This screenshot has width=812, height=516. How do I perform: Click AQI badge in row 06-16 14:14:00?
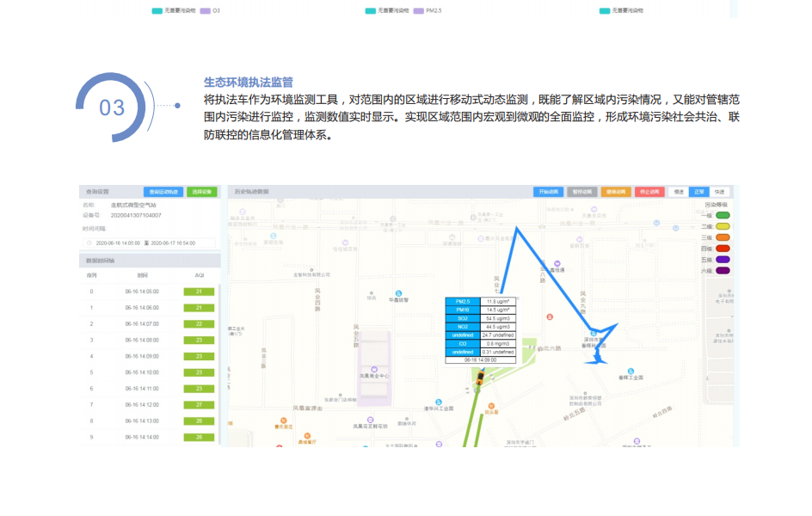click(199, 438)
